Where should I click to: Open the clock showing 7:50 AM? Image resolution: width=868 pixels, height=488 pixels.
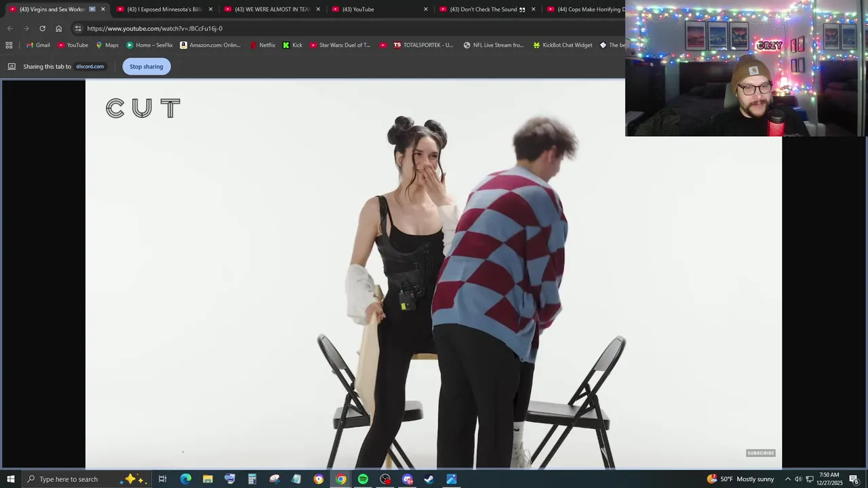click(x=829, y=479)
